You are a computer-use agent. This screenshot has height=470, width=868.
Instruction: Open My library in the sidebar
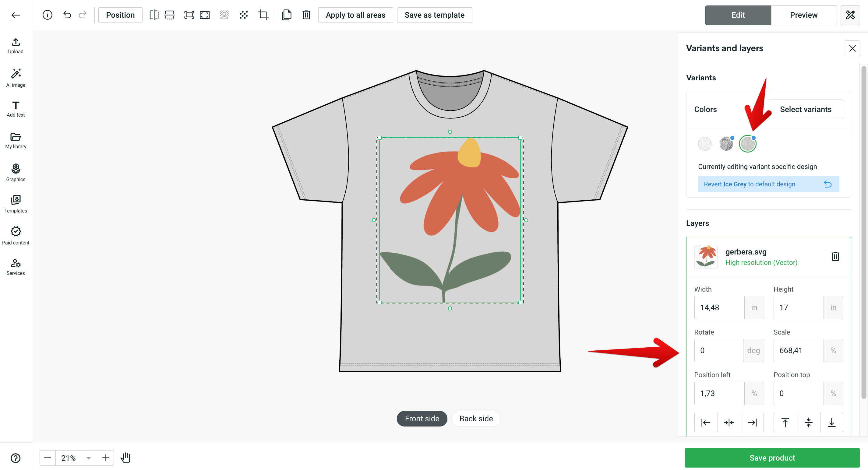[x=16, y=140]
